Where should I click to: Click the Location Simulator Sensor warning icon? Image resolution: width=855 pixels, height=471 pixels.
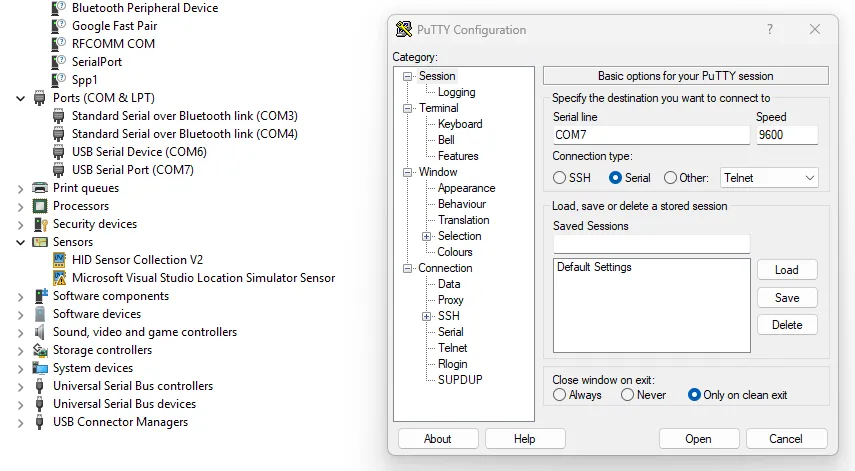coord(59,278)
